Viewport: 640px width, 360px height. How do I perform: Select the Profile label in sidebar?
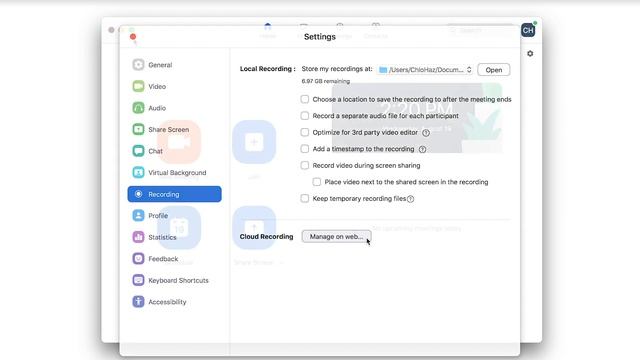pos(158,216)
